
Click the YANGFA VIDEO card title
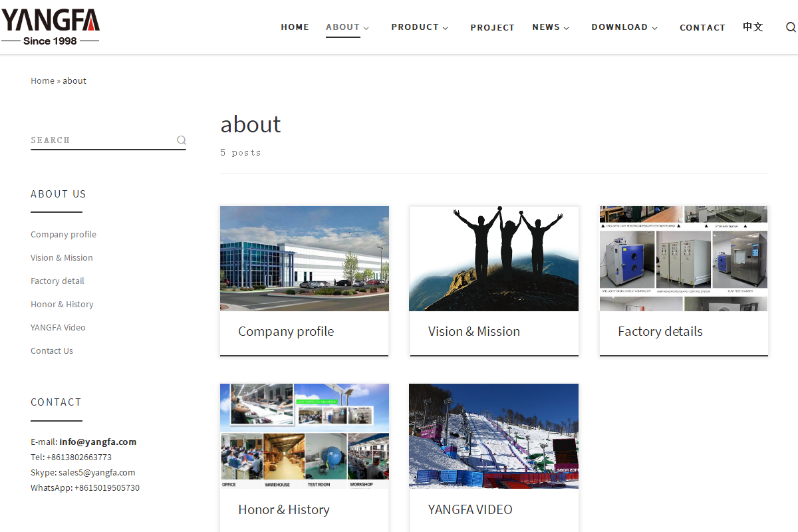coord(470,509)
